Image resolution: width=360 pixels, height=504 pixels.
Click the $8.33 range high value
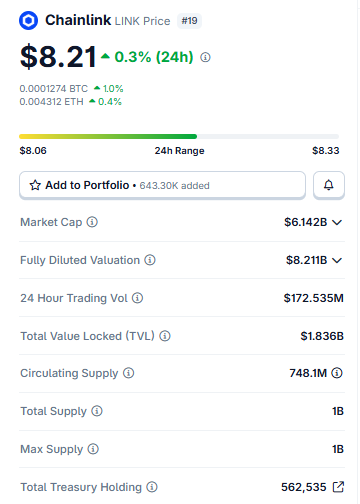pyautogui.click(x=326, y=151)
